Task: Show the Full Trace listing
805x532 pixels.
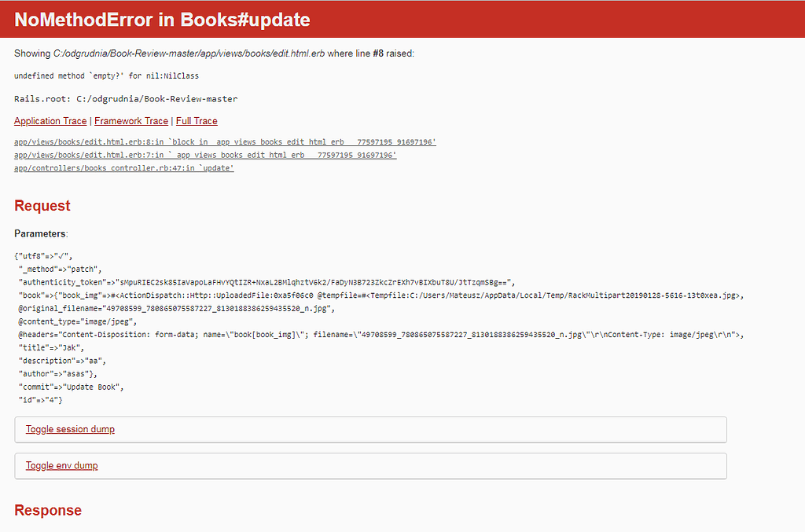Action: point(196,120)
